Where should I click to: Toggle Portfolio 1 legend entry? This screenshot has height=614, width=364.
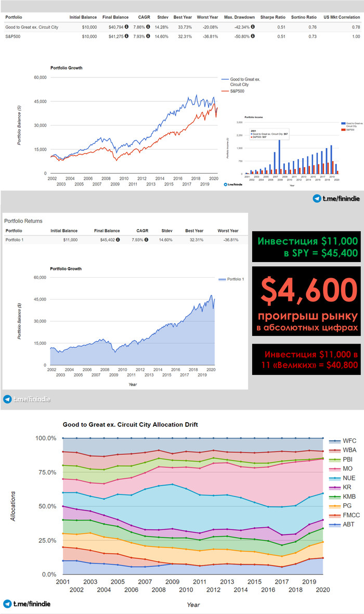231,279
